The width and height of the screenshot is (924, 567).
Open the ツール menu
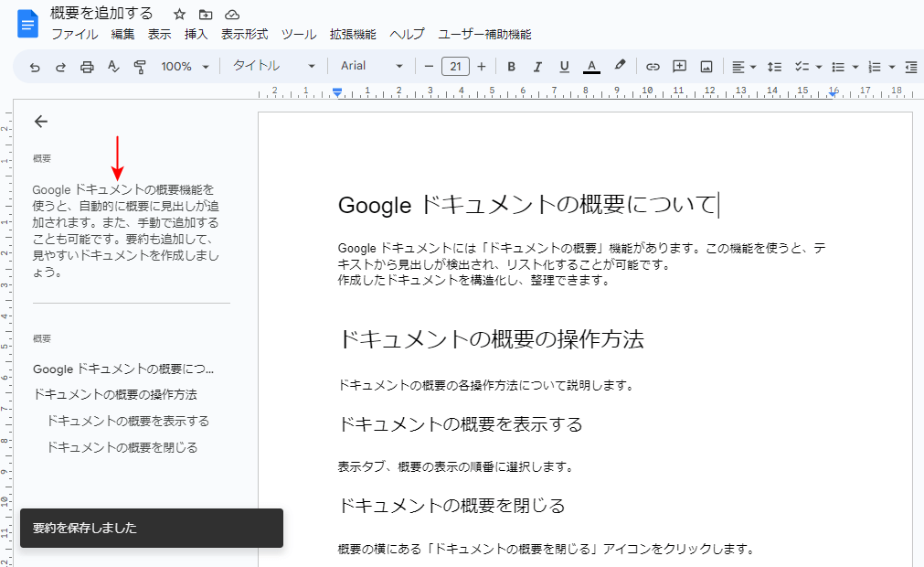(x=299, y=34)
